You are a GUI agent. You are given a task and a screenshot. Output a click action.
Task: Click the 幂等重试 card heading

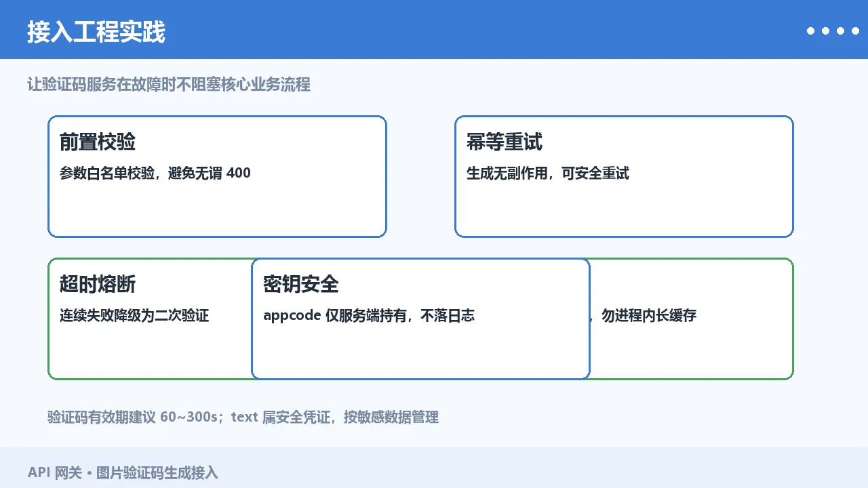505,142
